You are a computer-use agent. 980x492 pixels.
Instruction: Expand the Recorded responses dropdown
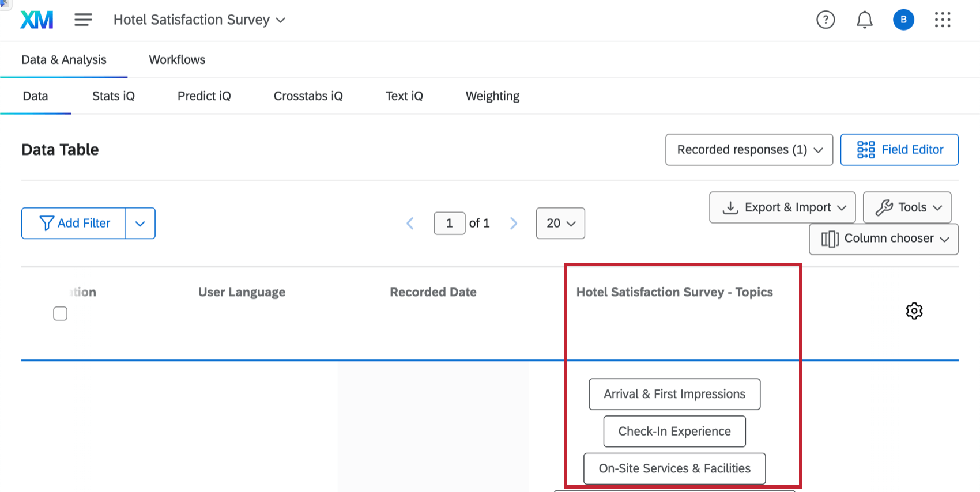pos(749,150)
